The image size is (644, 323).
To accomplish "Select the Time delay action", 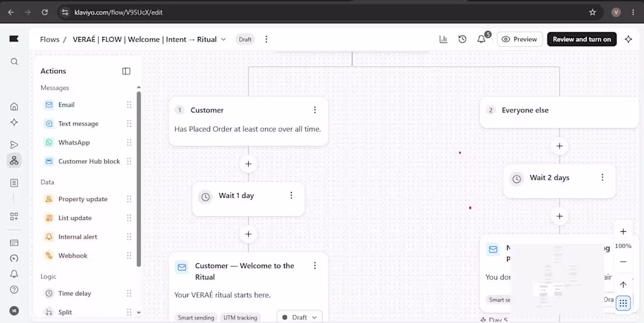I will tap(87, 293).
